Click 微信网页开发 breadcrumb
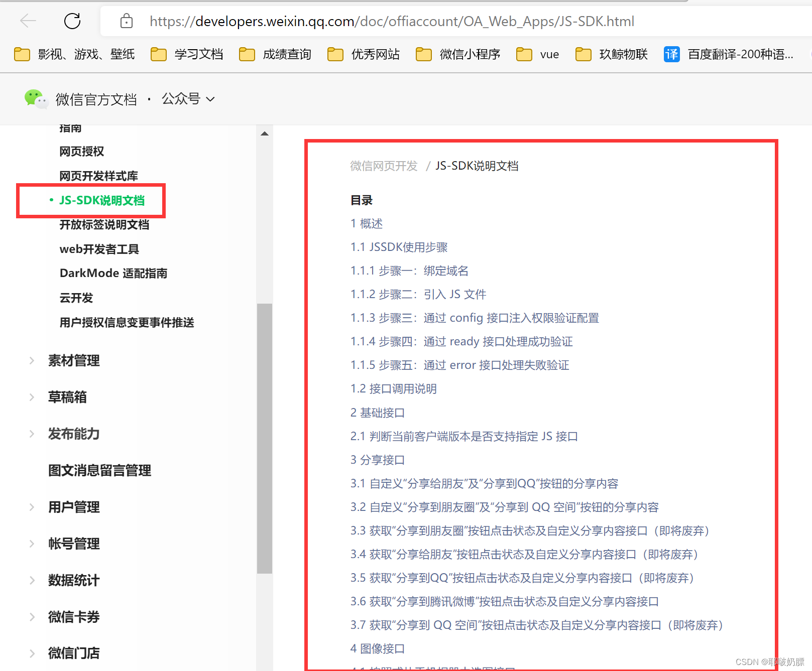 pyautogui.click(x=384, y=166)
